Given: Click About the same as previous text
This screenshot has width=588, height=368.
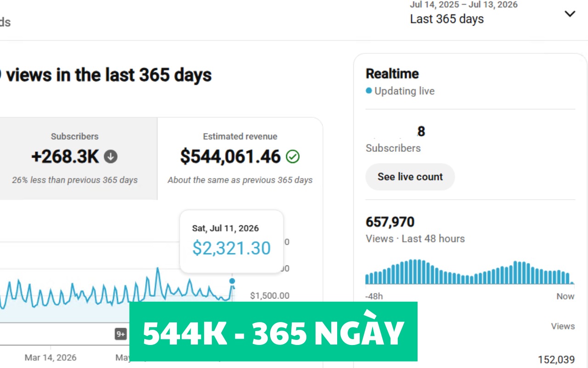Looking at the screenshot, I should (240, 180).
